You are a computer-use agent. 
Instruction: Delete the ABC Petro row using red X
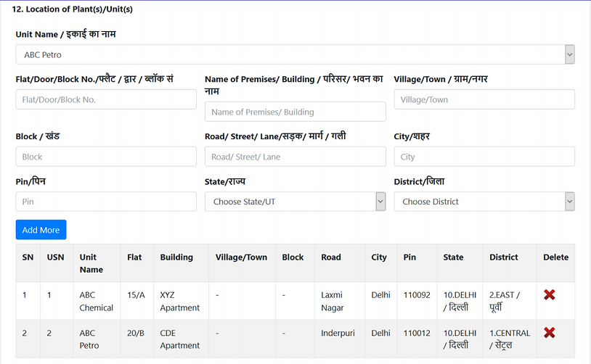click(549, 332)
